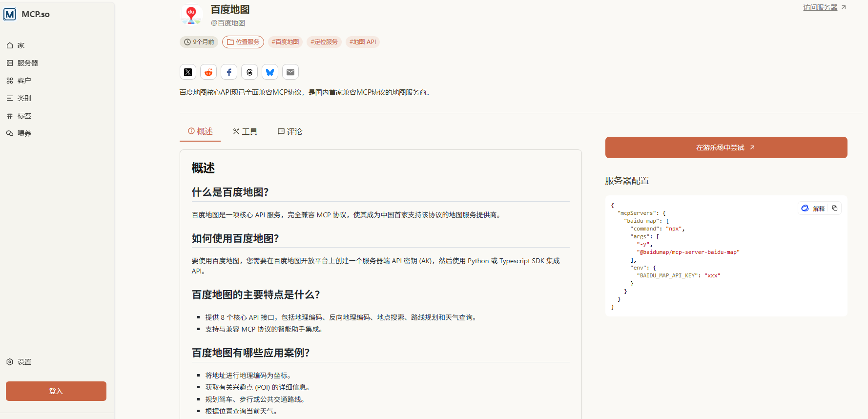
Task: Open the 标签 tags sidebar item
Action: 19,116
